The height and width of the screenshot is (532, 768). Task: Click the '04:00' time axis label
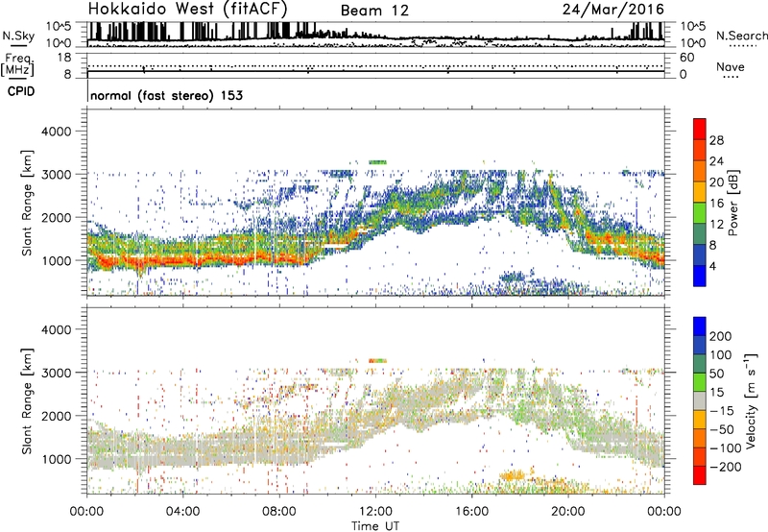[x=183, y=512]
